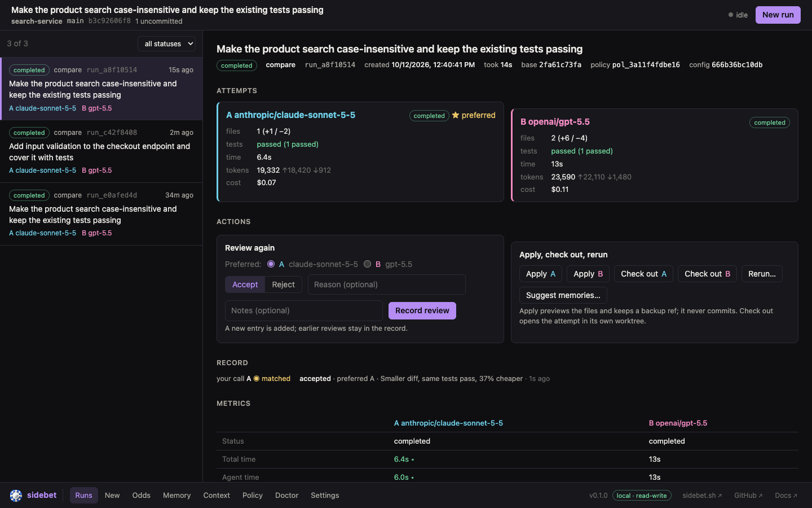812x508 pixels.
Task: Focus the Notes (optional) input field
Action: pyautogui.click(x=304, y=310)
